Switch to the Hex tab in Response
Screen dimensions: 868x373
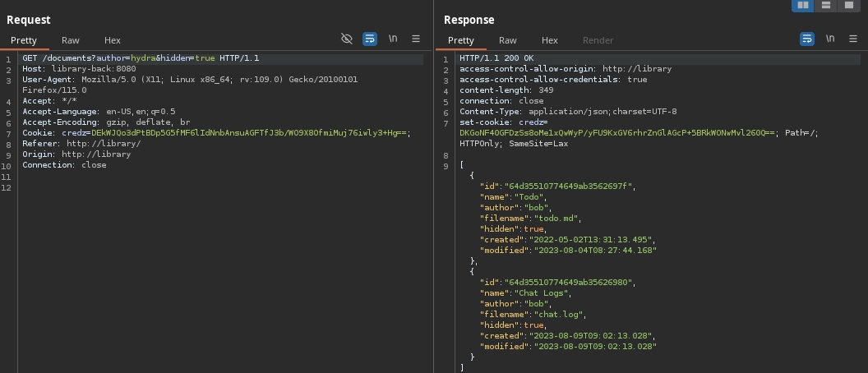pyautogui.click(x=550, y=40)
